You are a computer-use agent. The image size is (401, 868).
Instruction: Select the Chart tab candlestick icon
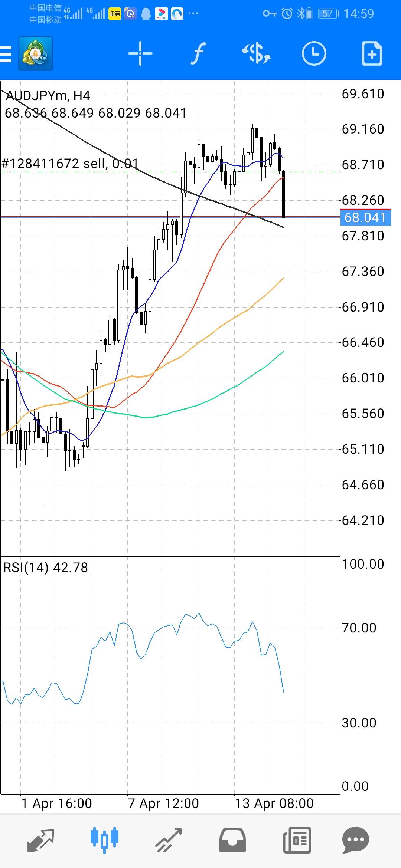[105, 840]
